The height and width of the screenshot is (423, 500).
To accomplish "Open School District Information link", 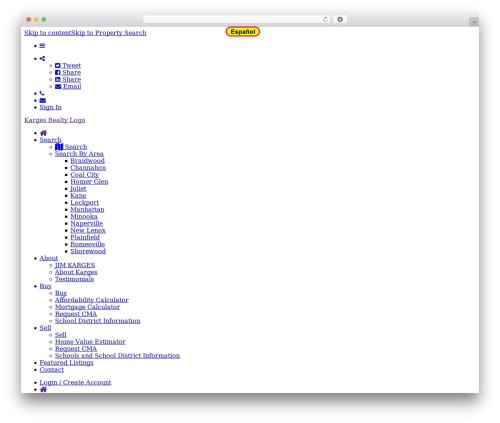I will pos(98,321).
